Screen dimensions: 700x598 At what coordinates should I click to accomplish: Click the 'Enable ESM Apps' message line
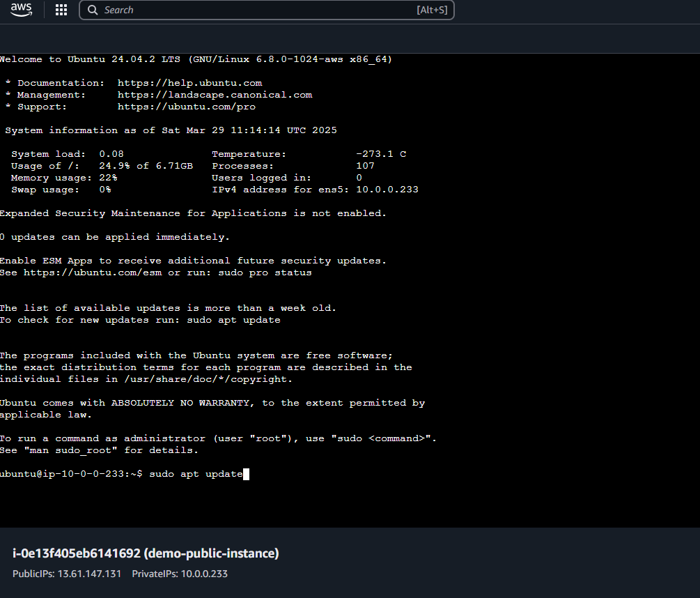[193, 261]
